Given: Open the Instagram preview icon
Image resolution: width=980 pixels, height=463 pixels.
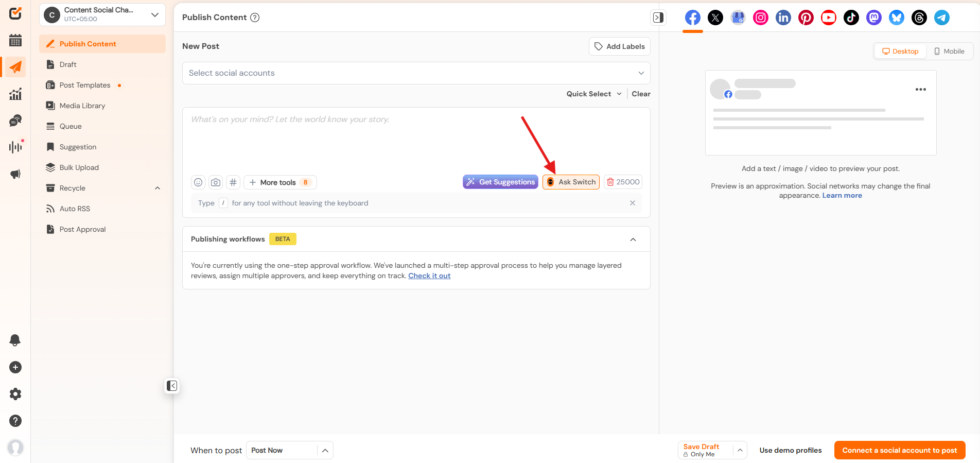Looking at the screenshot, I should point(761,18).
